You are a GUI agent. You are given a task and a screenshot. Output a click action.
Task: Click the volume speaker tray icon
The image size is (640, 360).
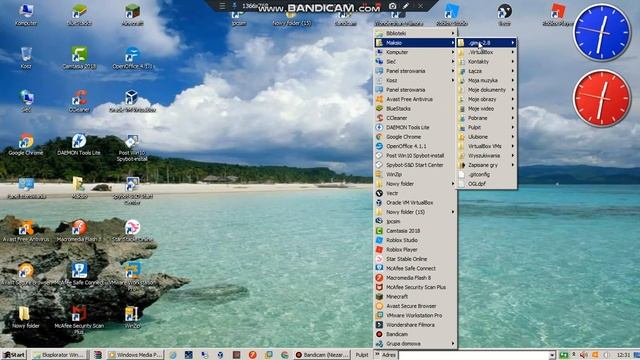tap(583, 355)
